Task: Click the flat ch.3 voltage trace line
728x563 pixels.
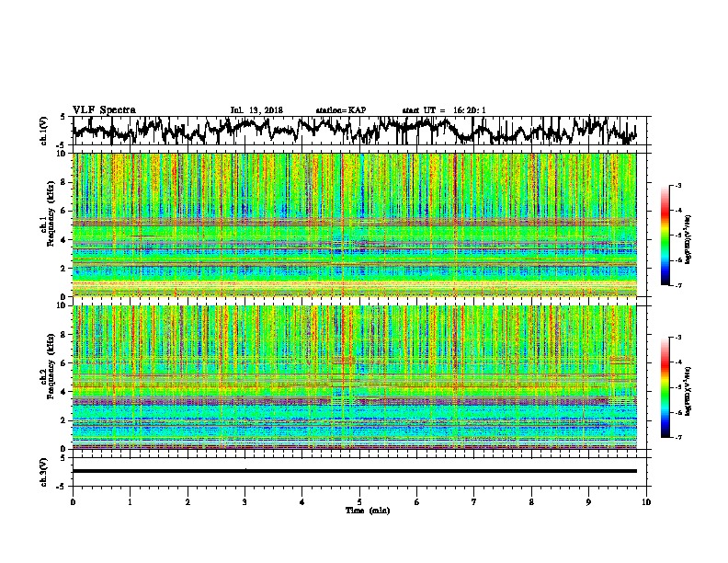Action: [354, 471]
